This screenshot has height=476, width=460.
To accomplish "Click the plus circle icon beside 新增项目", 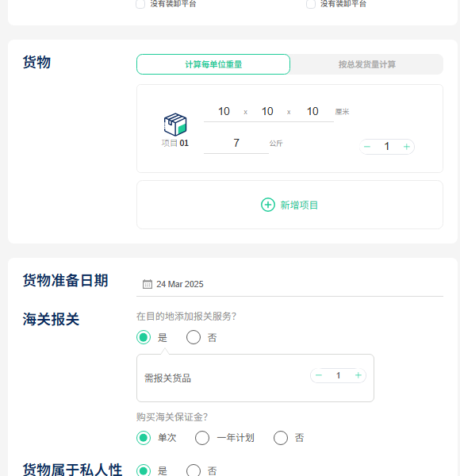I will (x=268, y=205).
